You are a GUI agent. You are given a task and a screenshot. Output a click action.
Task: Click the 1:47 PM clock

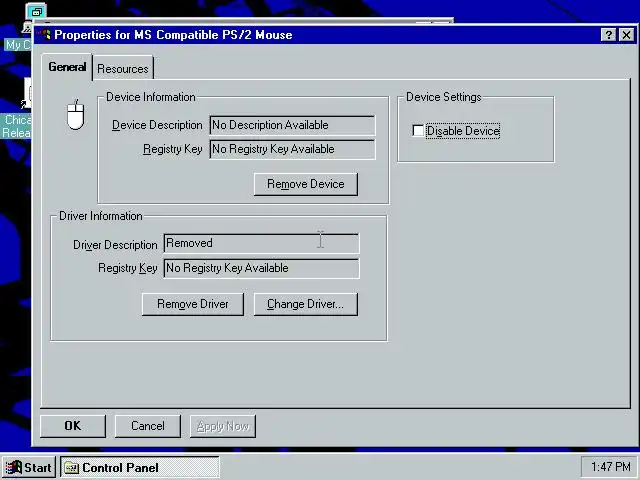pos(610,467)
